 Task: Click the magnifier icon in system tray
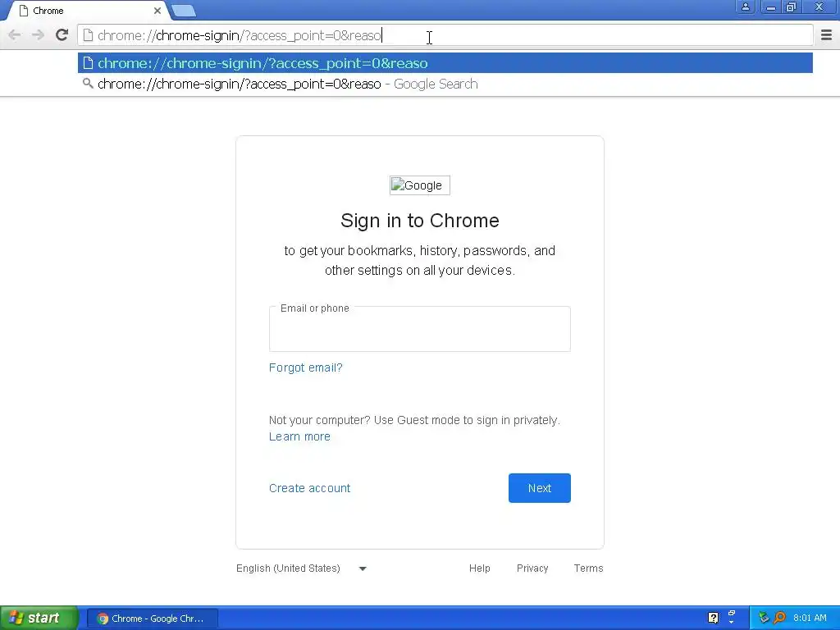pos(780,619)
